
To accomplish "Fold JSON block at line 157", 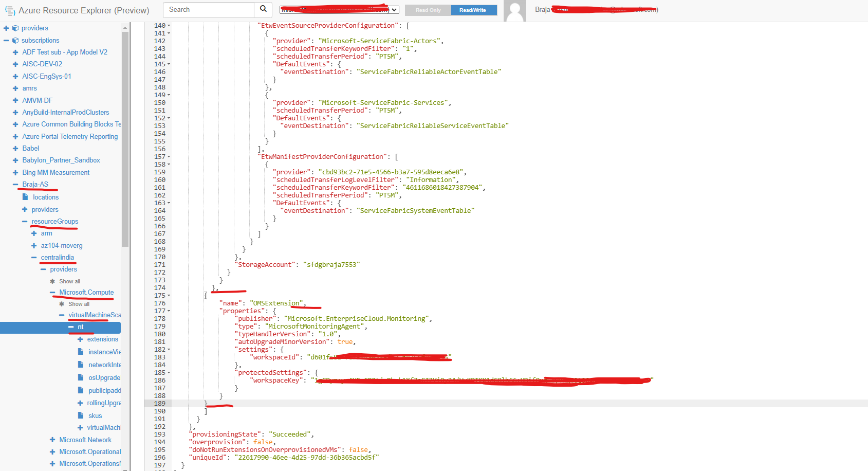I will point(169,157).
